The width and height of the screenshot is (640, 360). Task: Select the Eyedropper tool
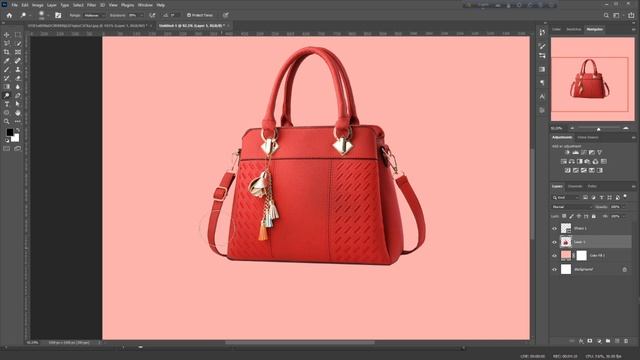[x=7, y=61]
